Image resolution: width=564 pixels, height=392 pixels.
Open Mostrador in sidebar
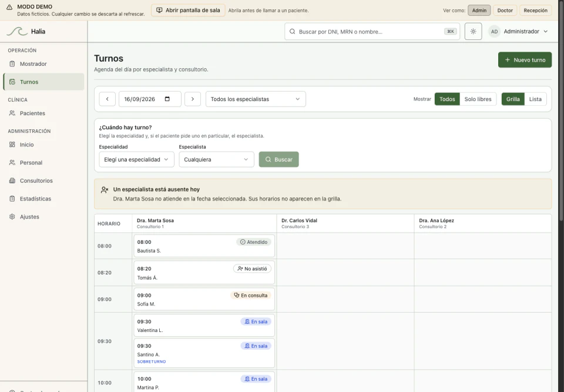click(x=43, y=63)
